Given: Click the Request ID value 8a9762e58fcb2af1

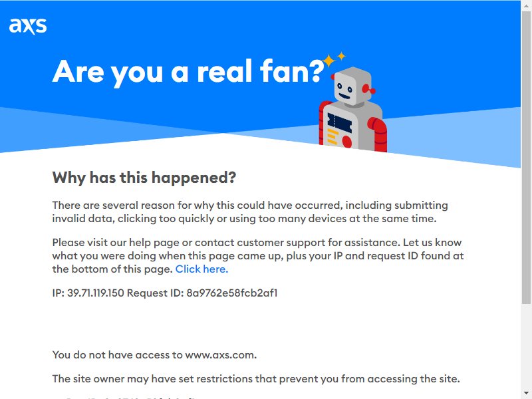Looking at the screenshot, I should click(x=231, y=293).
